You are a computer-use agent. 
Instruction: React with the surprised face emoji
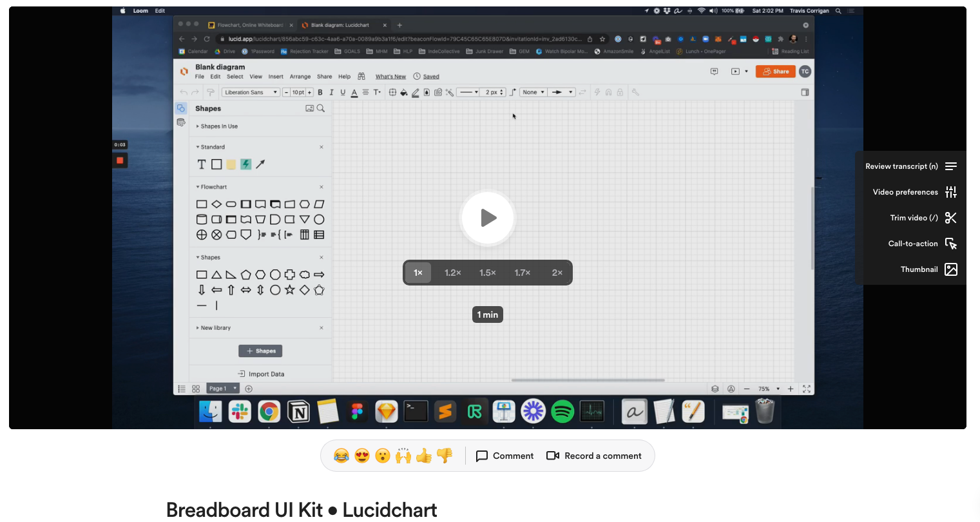click(x=383, y=456)
